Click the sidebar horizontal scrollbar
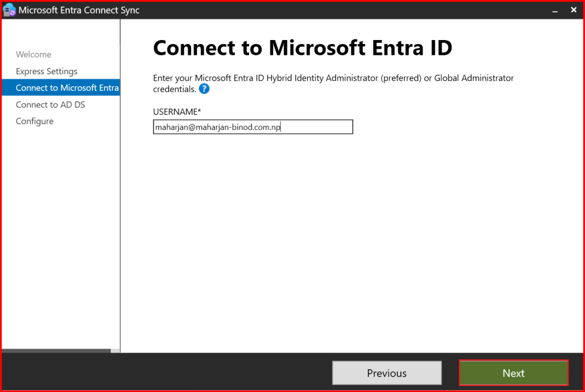 pyautogui.click(x=56, y=351)
